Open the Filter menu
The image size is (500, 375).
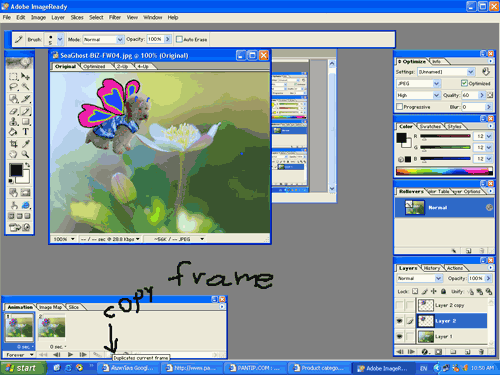pyautogui.click(x=115, y=17)
